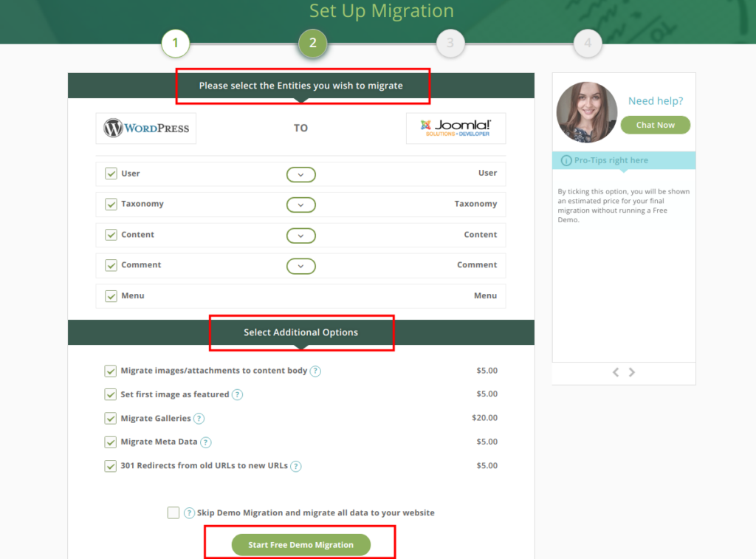Check Skip Demo Migration checkbox
756x559 pixels.
(x=173, y=512)
